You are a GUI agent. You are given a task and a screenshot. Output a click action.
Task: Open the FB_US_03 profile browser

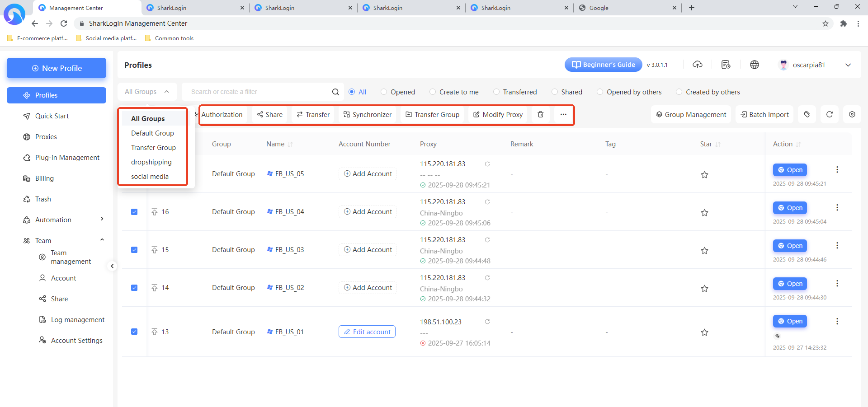[790, 246]
